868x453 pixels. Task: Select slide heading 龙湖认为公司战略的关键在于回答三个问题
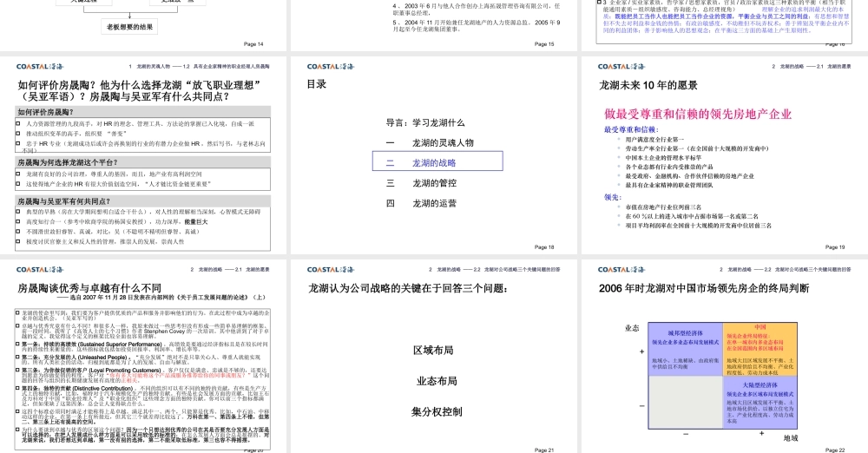coord(408,288)
